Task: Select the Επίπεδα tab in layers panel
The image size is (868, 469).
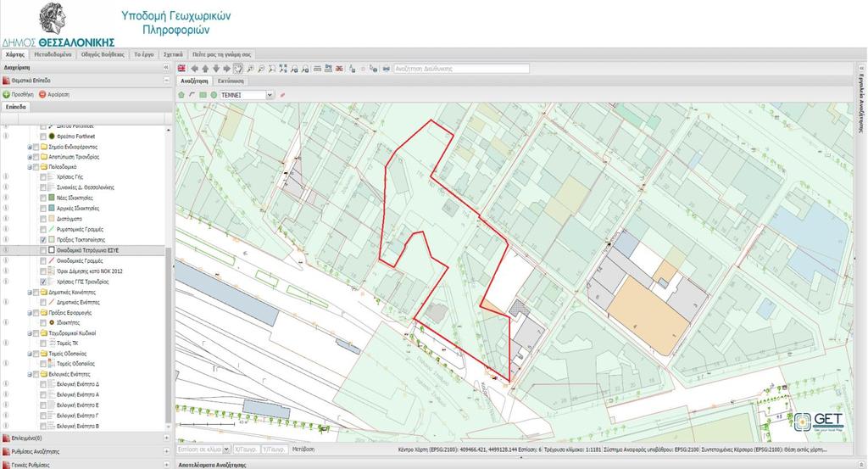Action: tap(15, 107)
